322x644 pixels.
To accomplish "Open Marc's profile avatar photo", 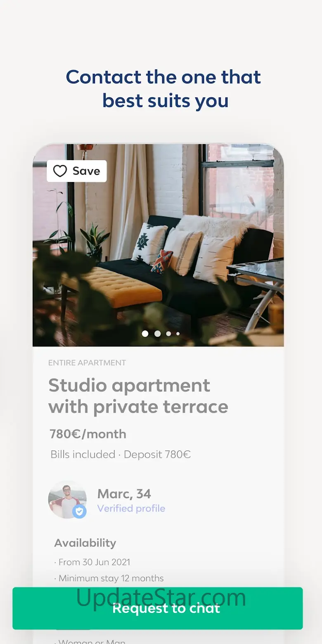I will [x=67, y=500].
